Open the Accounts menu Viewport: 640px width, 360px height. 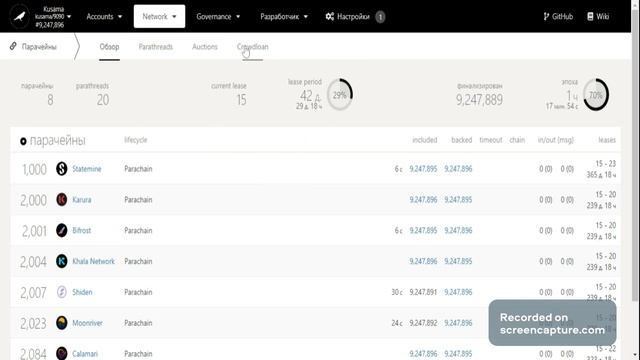(x=104, y=17)
